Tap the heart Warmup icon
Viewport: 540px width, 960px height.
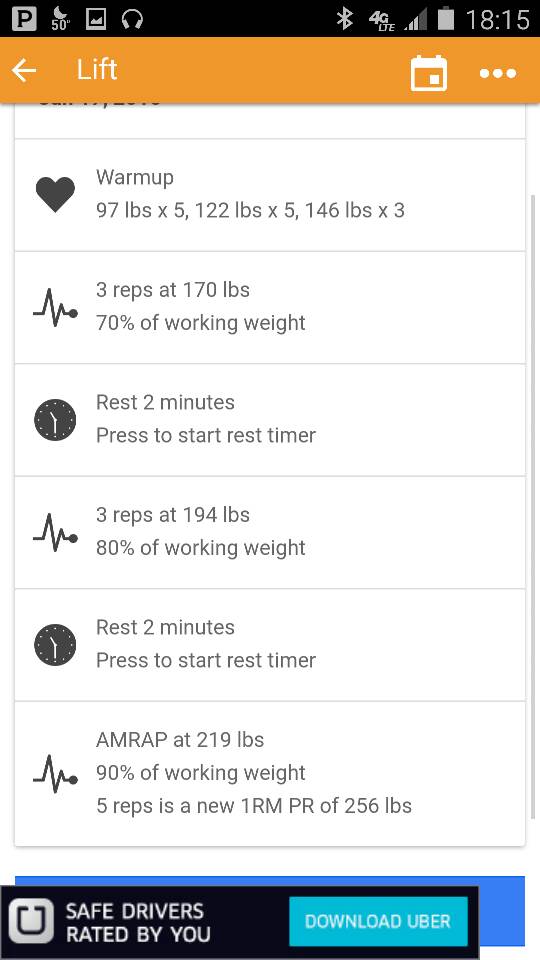tap(55, 195)
